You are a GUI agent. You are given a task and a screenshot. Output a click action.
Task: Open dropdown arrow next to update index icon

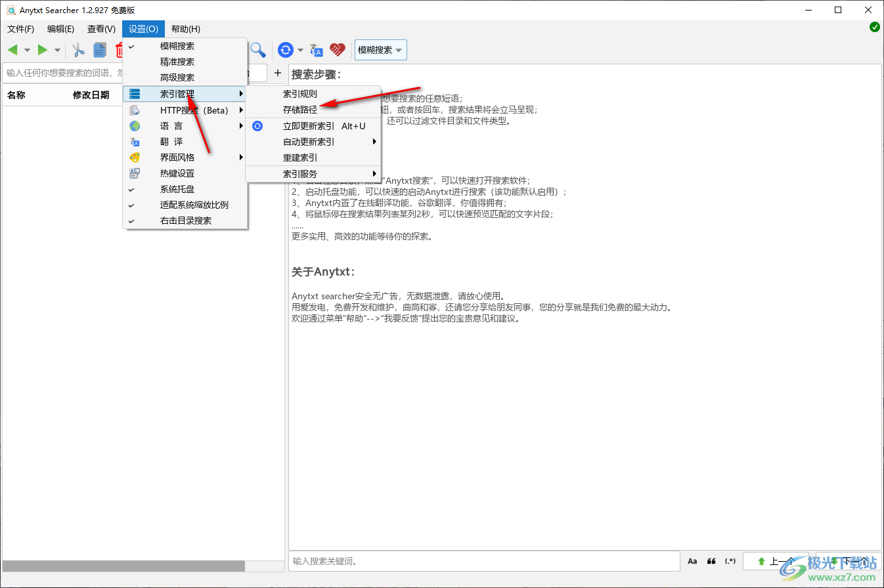[300, 51]
